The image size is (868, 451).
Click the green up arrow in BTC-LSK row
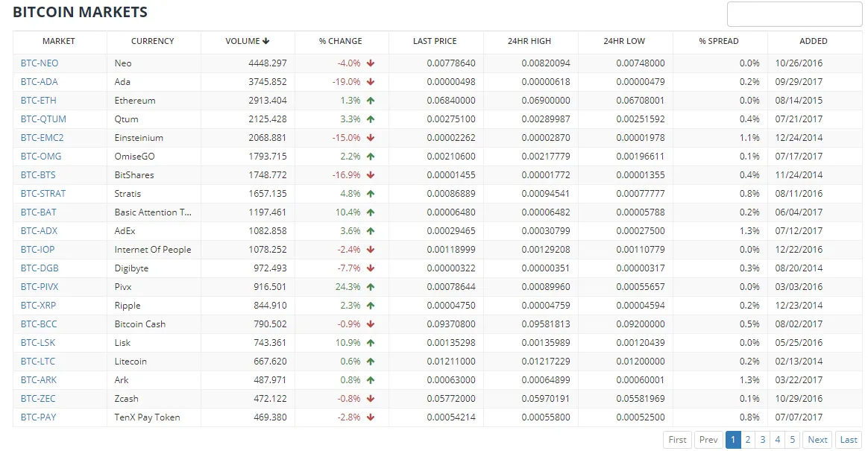coord(371,343)
